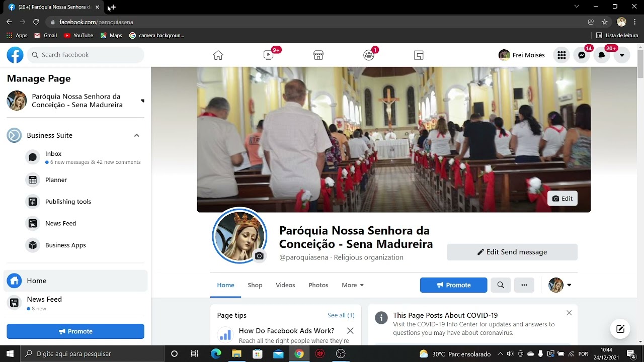Screen dimensions: 644x362
Task: Open the Watch video icon with 9+ badge
Action: click(269, 55)
